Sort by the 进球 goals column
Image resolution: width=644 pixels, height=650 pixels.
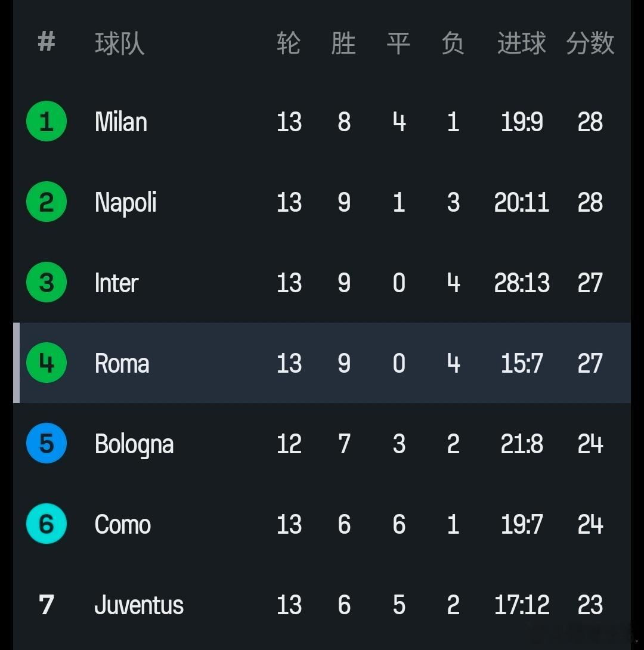521,44
